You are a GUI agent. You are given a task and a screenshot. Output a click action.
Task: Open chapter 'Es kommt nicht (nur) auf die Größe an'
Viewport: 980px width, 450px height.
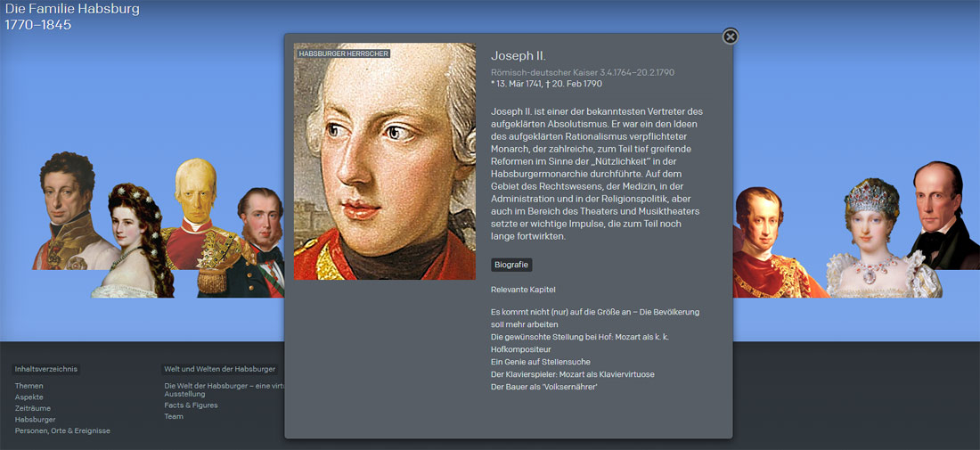(595, 317)
